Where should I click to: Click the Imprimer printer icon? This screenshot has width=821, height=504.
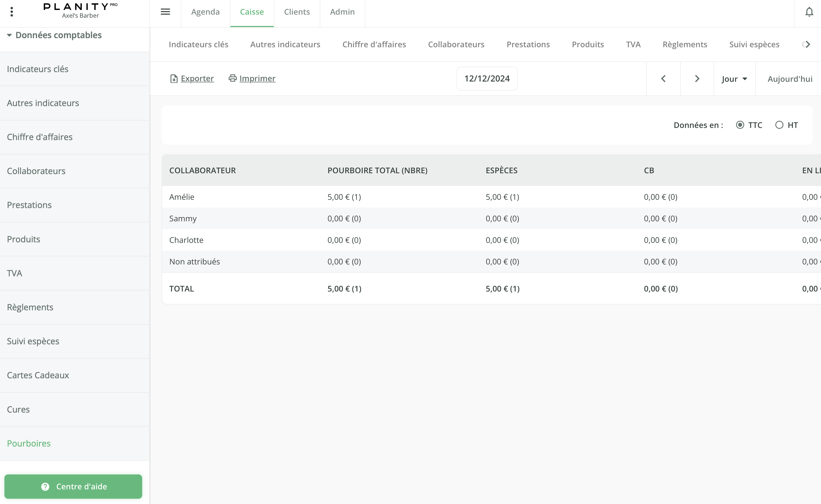point(233,78)
